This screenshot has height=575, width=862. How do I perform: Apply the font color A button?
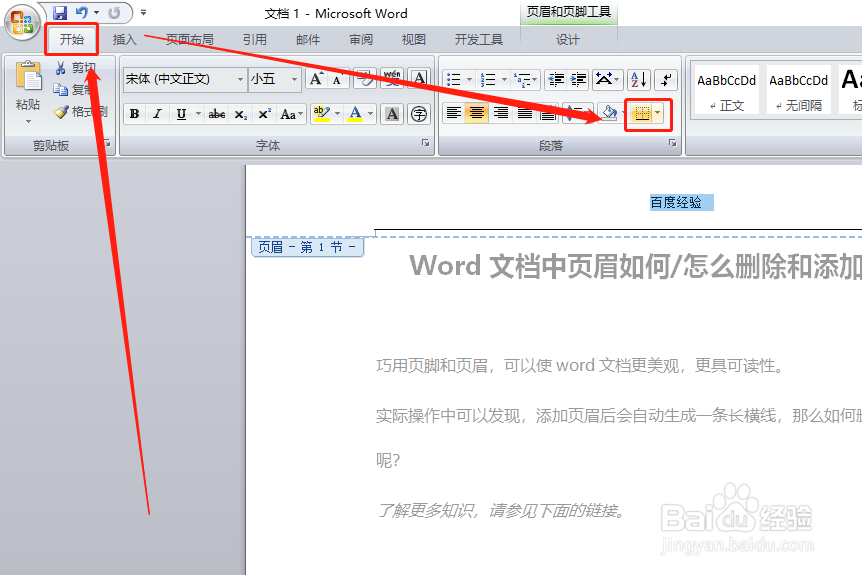[x=356, y=114]
